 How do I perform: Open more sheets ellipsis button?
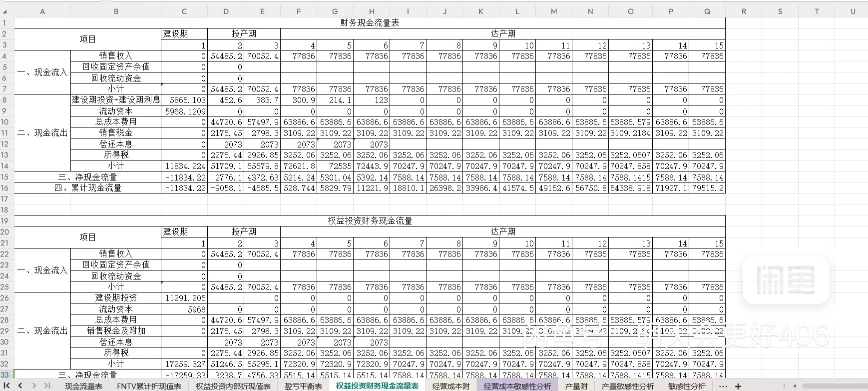point(723,386)
